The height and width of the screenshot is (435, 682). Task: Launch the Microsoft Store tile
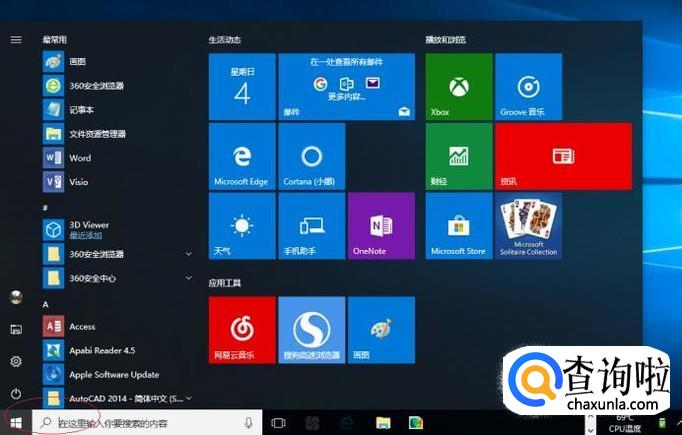[x=458, y=226]
